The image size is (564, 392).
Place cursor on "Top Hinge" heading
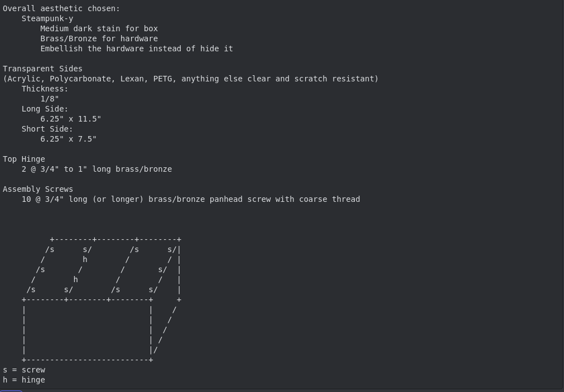pos(24,159)
